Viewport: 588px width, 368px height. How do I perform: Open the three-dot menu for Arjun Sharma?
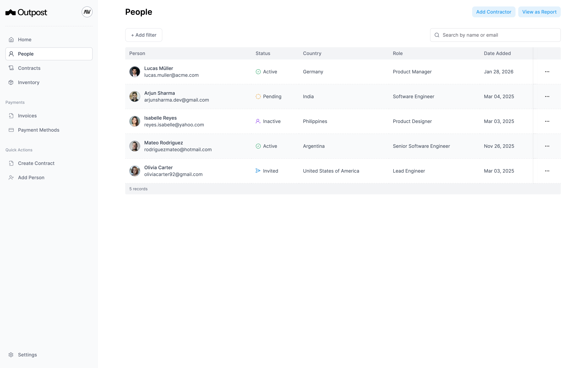click(547, 97)
